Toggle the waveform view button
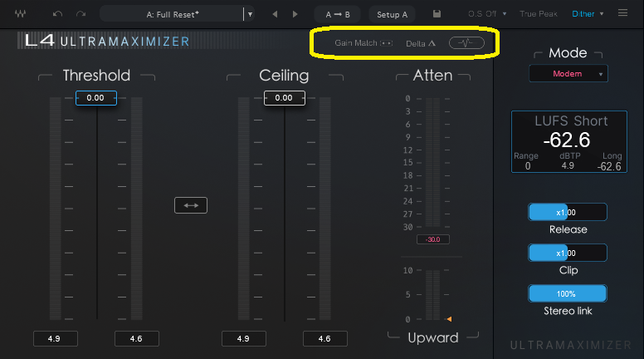This screenshot has width=644, height=359. pyautogui.click(x=467, y=42)
